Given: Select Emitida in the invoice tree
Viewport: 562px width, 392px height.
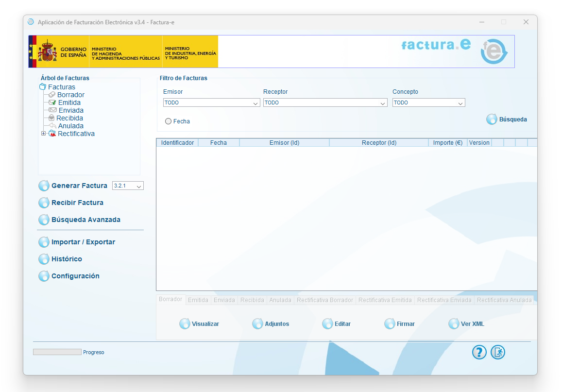Looking at the screenshot, I should [x=69, y=103].
